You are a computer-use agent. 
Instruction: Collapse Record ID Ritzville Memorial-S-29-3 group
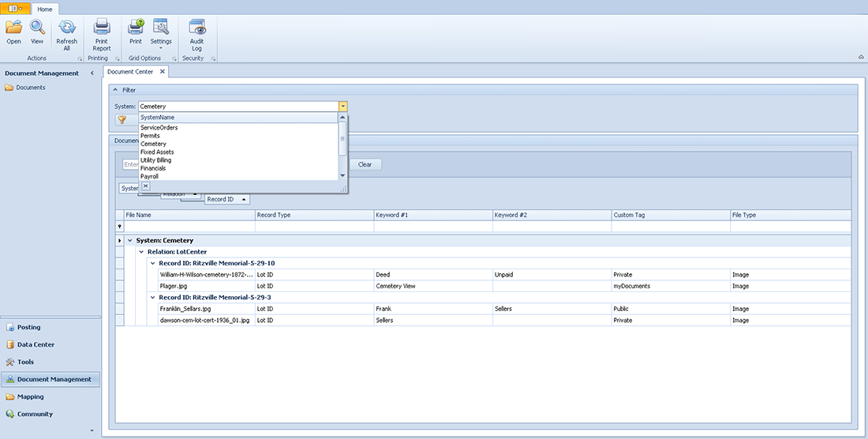pos(153,298)
